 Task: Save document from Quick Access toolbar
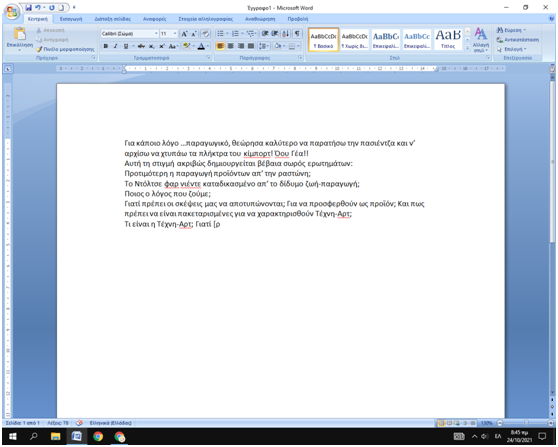[x=28, y=7]
